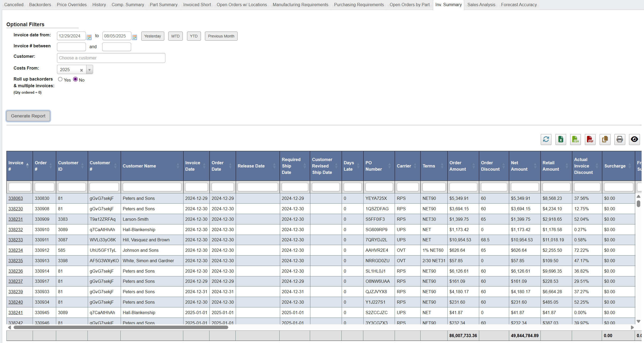Refresh the report data
The height and width of the screenshot is (343, 644).
coord(546,139)
